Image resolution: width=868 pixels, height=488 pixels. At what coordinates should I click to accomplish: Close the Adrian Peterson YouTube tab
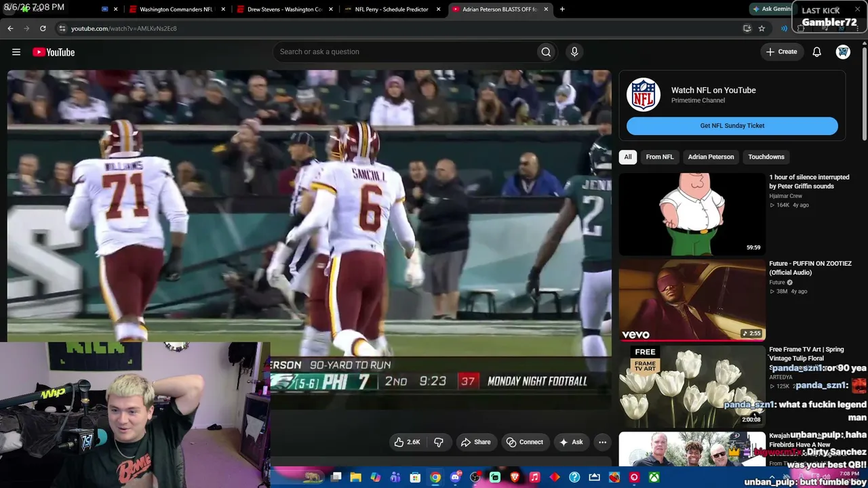[546, 9]
